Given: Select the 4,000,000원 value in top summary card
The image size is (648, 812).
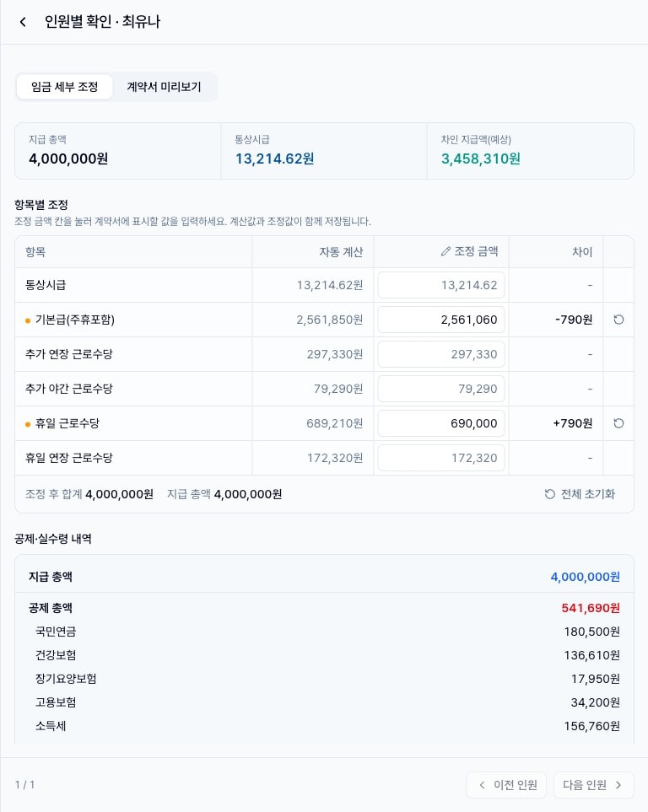Looking at the screenshot, I should click(x=68, y=159).
